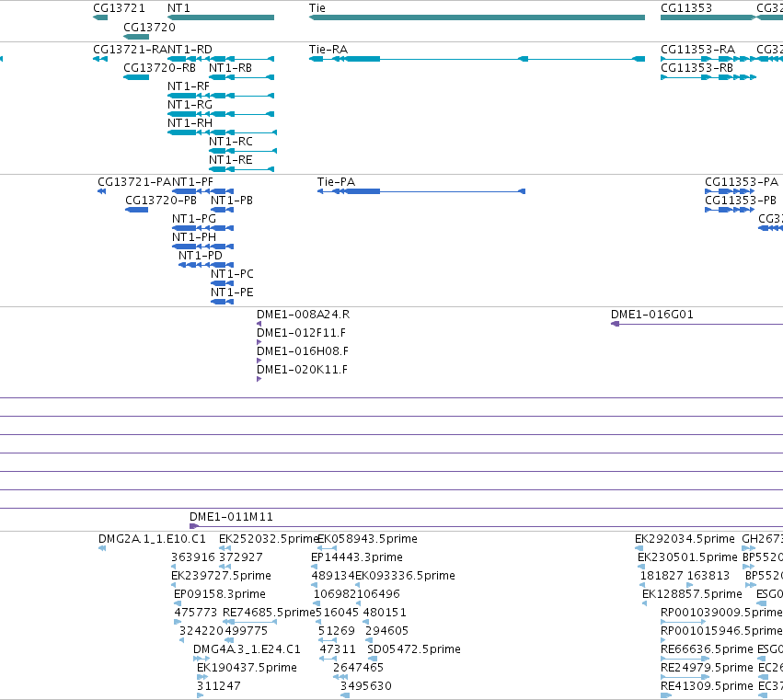Select the 'RE66636.5prime' EST
This screenshot has width=783, height=700.
click(685, 659)
